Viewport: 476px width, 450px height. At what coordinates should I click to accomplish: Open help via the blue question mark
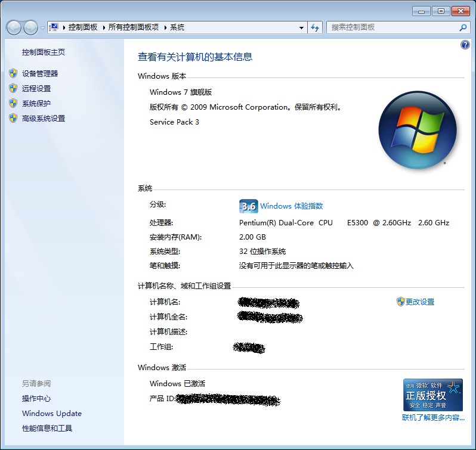pyautogui.click(x=465, y=45)
